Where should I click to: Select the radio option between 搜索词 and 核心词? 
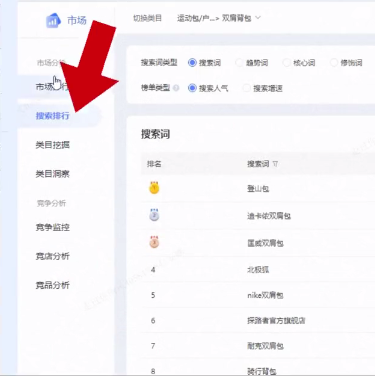(239, 62)
